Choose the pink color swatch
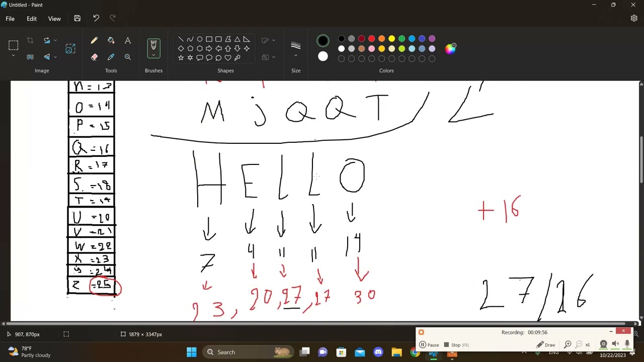Image resolution: width=644 pixels, height=362 pixels. pyautogui.click(x=371, y=49)
